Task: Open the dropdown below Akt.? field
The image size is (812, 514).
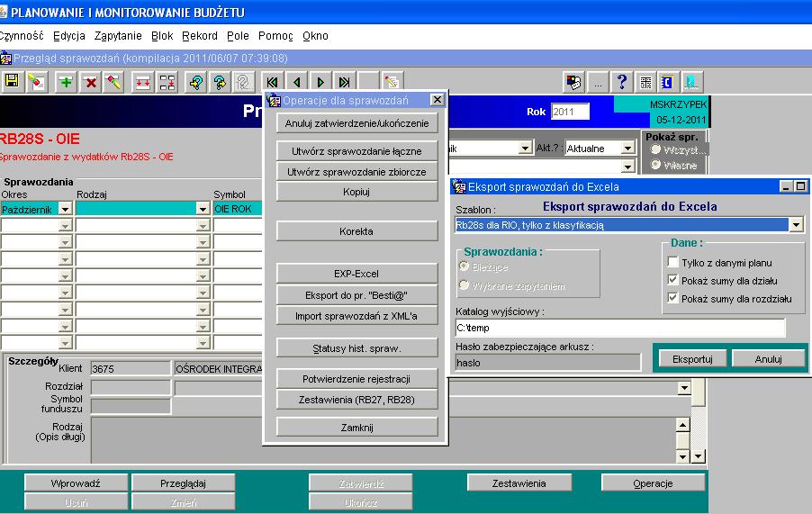Action: pos(627,167)
